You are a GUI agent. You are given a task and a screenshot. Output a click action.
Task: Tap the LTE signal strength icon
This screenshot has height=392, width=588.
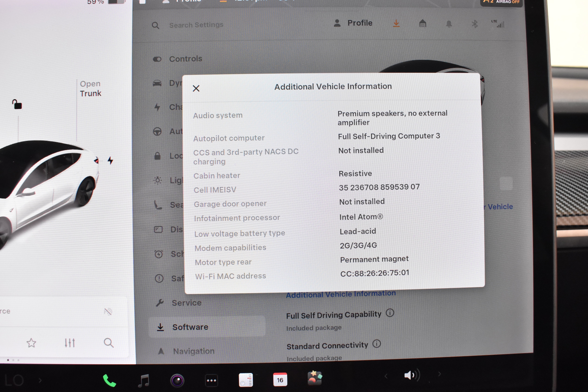click(x=498, y=24)
